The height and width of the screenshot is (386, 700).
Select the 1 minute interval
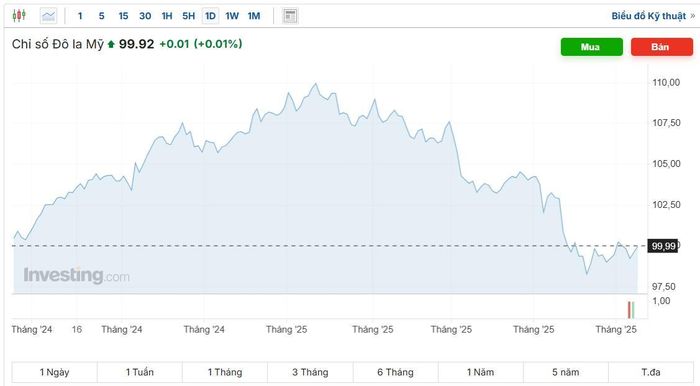coord(80,16)
